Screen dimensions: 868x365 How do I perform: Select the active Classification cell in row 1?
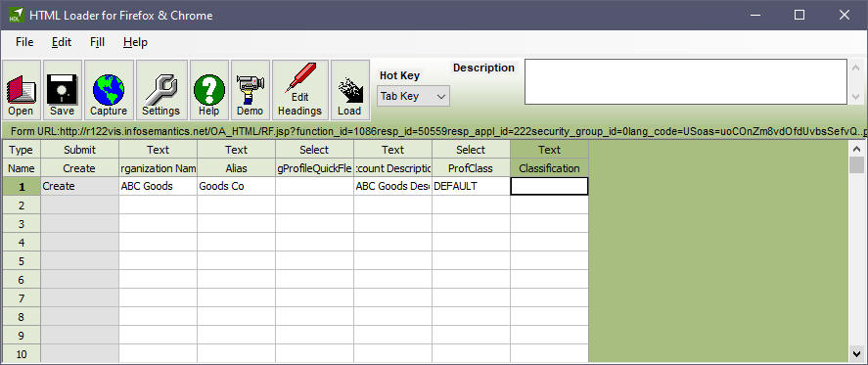[x=549, y=186]
